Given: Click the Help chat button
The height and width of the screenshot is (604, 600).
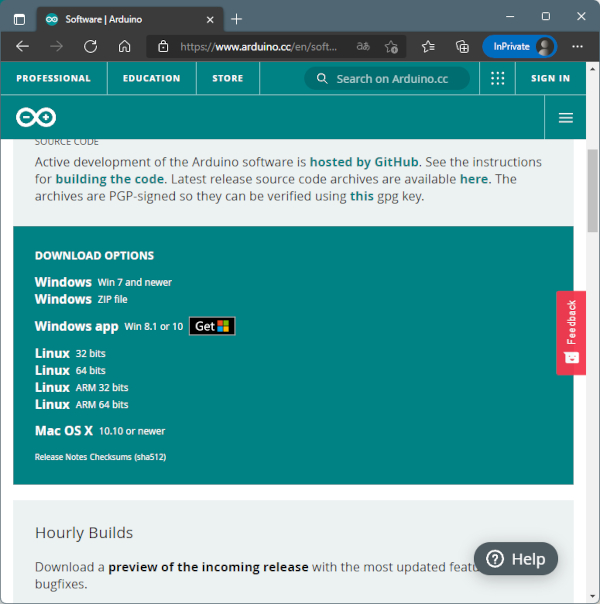Looking at the screenshot, I should coord(516,559).
